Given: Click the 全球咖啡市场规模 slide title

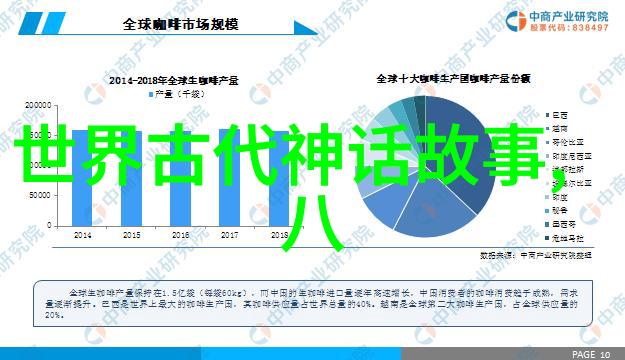Looking at the screenshot, I should (180, 24).
